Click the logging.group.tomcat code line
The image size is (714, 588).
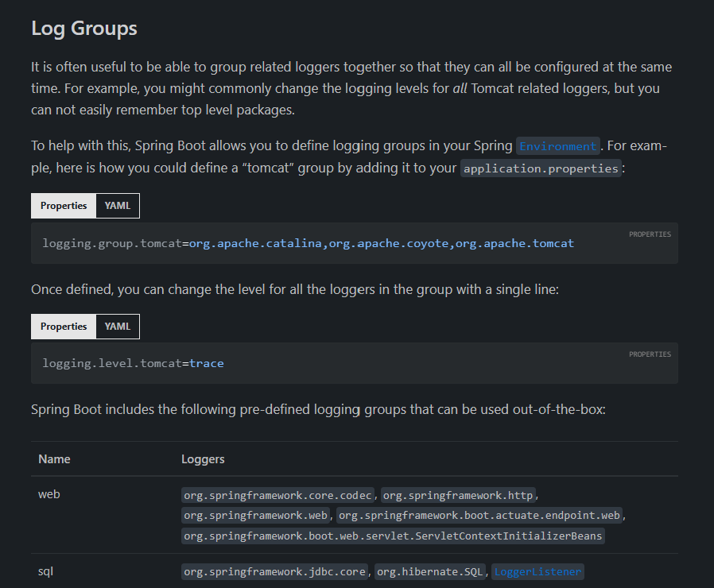308,243
